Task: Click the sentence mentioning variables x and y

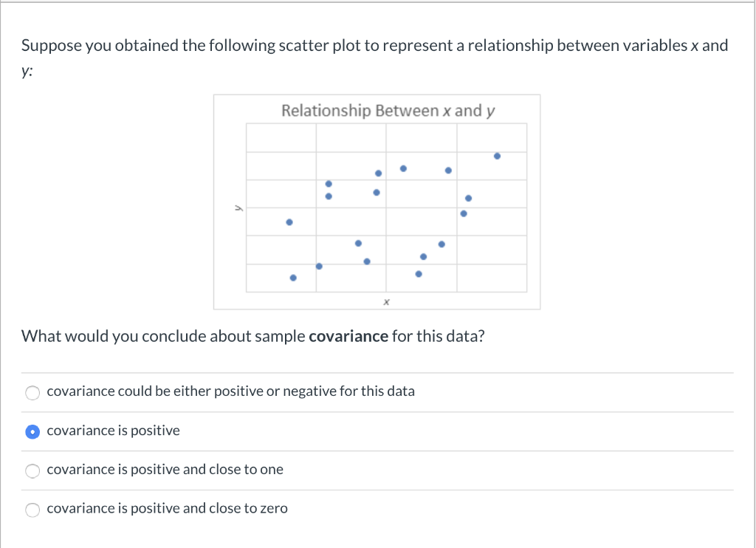Action: [x=369, y=45]
